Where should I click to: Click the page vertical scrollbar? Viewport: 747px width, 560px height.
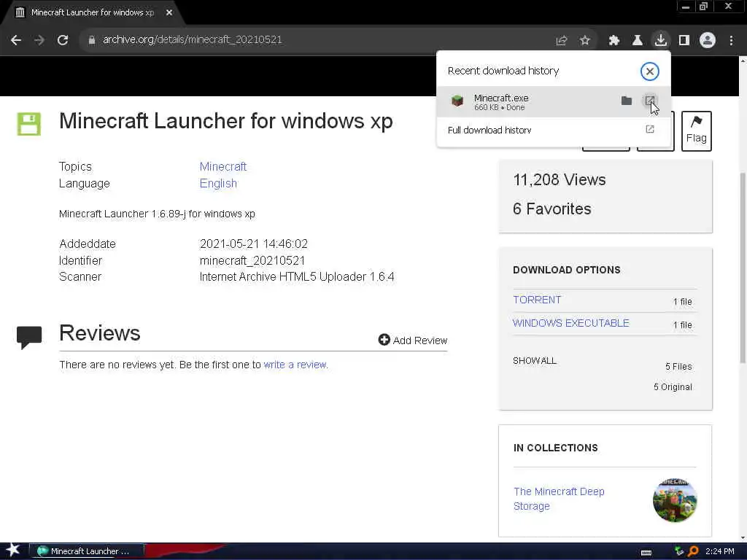click(743, 267)
